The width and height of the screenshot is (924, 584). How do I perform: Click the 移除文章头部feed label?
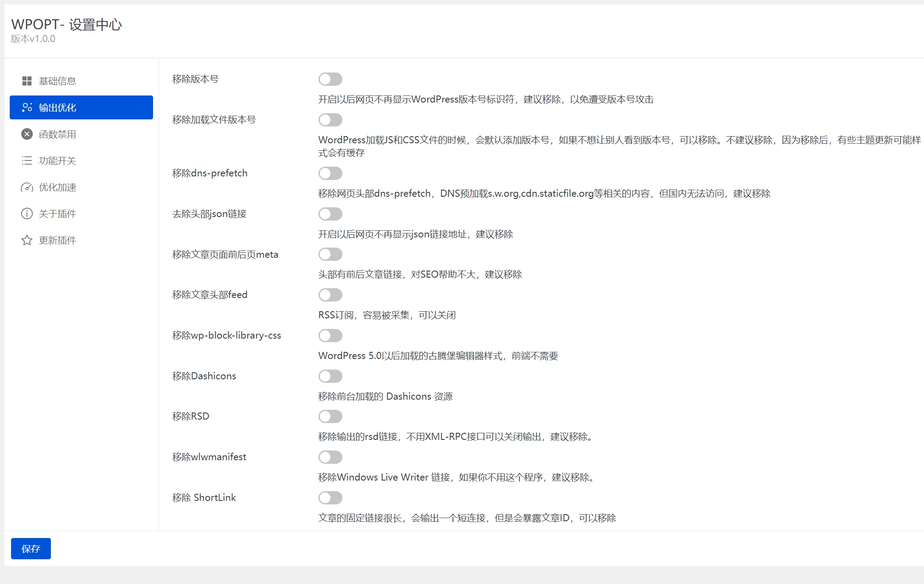click(x=210, y=295)
